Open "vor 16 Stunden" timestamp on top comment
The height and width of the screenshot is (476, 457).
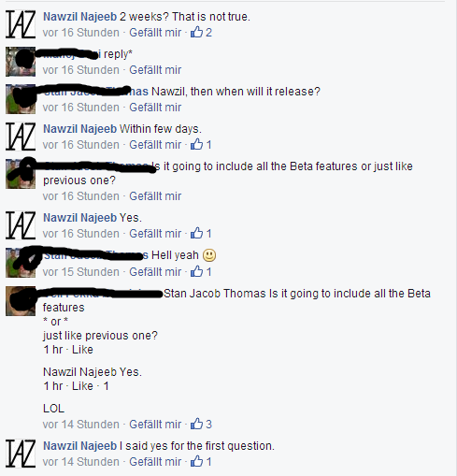click(81, 33)
